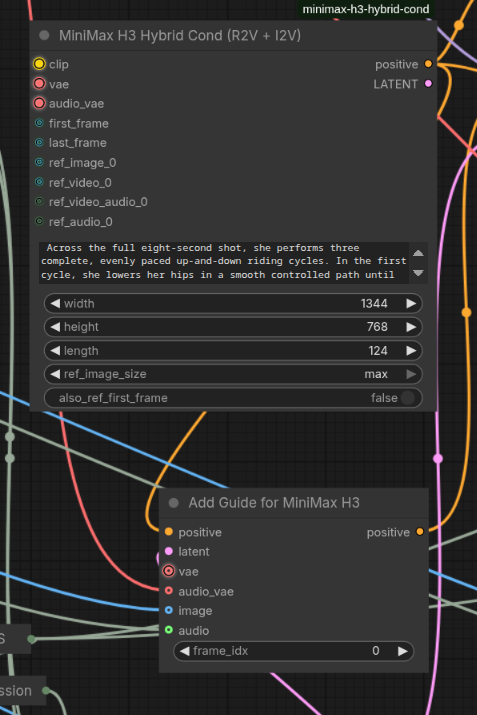
Task: Click the clip input socket
Action: pyautogui.click(x=39, y=64)
